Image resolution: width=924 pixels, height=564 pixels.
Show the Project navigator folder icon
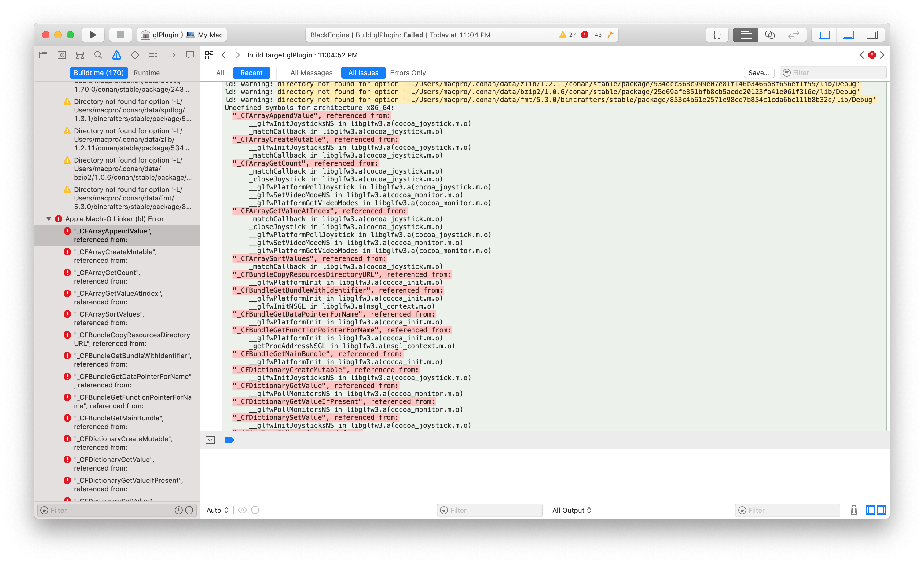tap(43, 55)
